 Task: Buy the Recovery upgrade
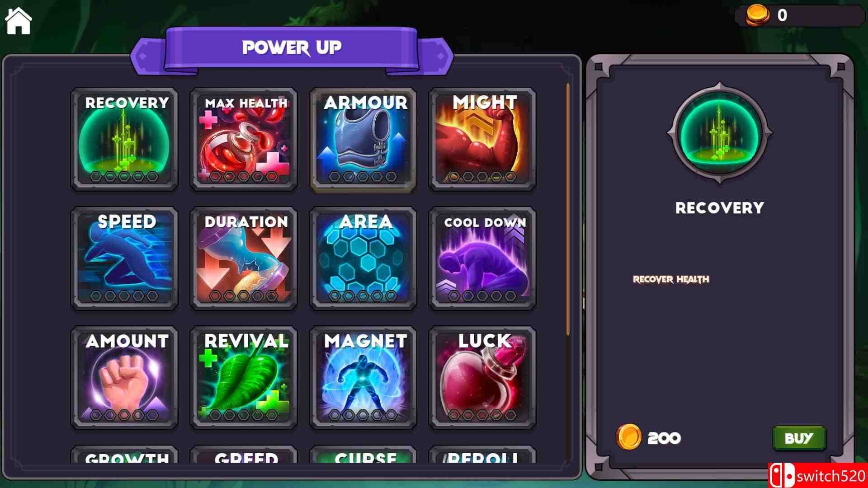click(799, 438)
